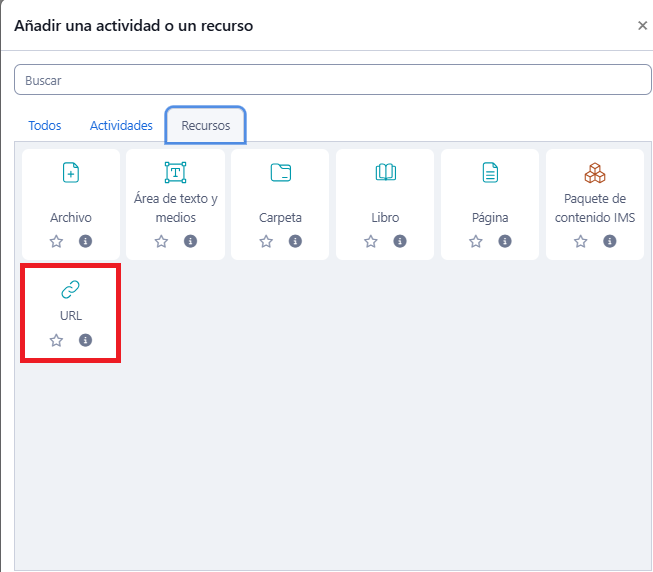The image size is (653, 572).
Task: Choose Paquete de contenido IMS icon
Action: [x=595, y=173]
